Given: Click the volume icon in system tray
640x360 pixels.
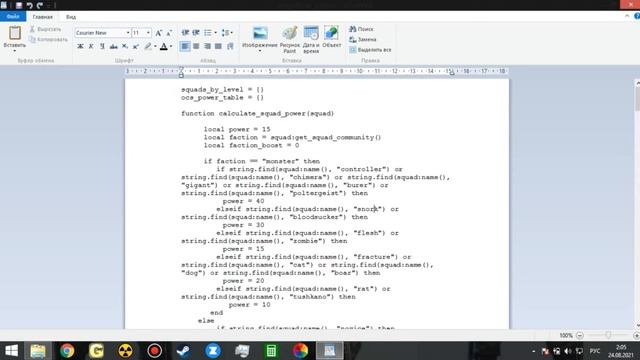Looking at the screenshot, I should pyautogui.click(x=568, y=351).
